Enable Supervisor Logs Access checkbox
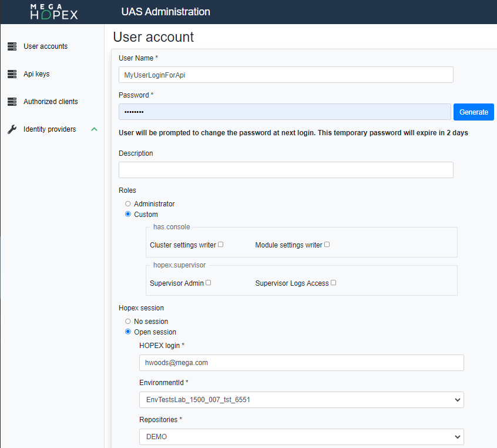 [333, 283]
